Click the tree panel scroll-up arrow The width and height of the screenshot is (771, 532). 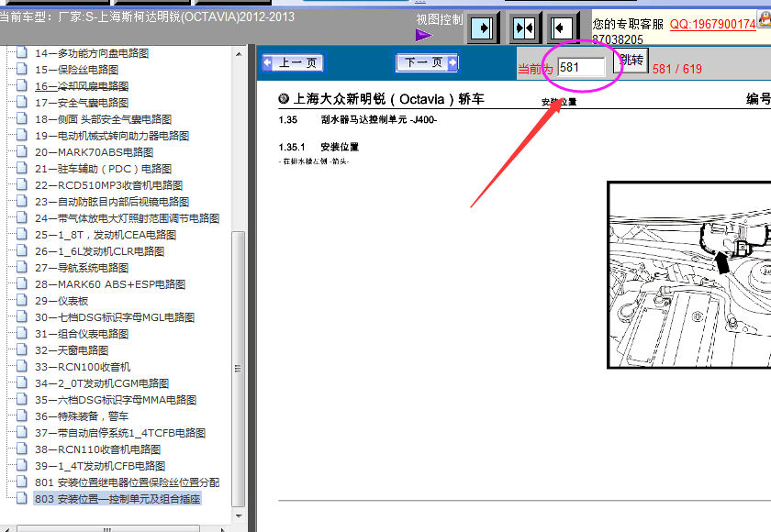[239, 53]
